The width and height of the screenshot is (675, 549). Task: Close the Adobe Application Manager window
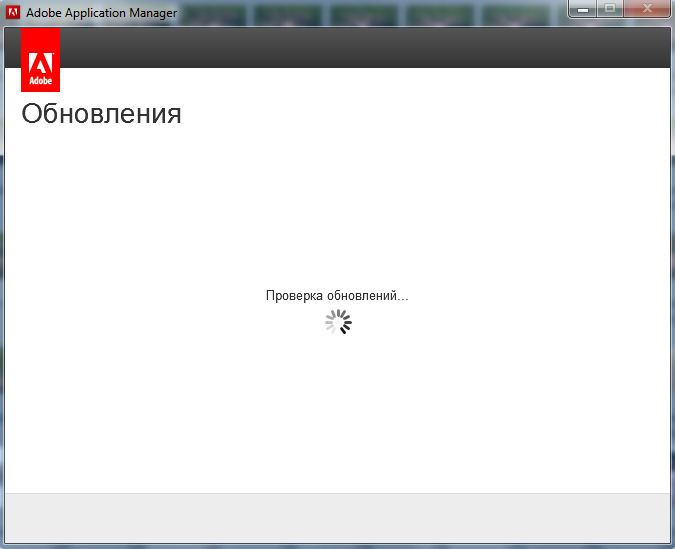647,9
